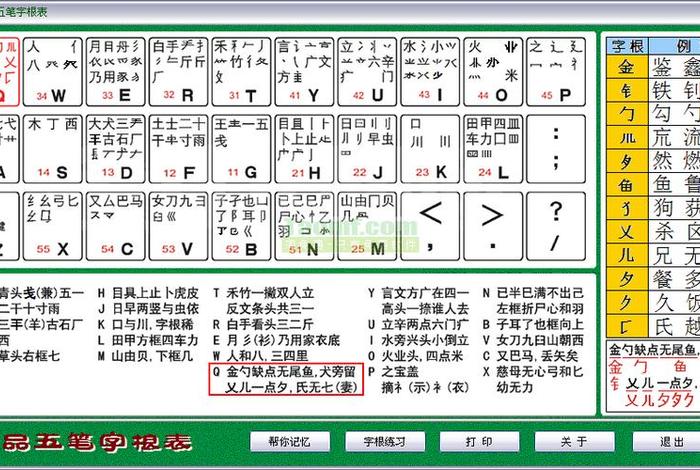The image size is (700, 470).
Task: Click the 儿 root cell in table
Action: 627,256
